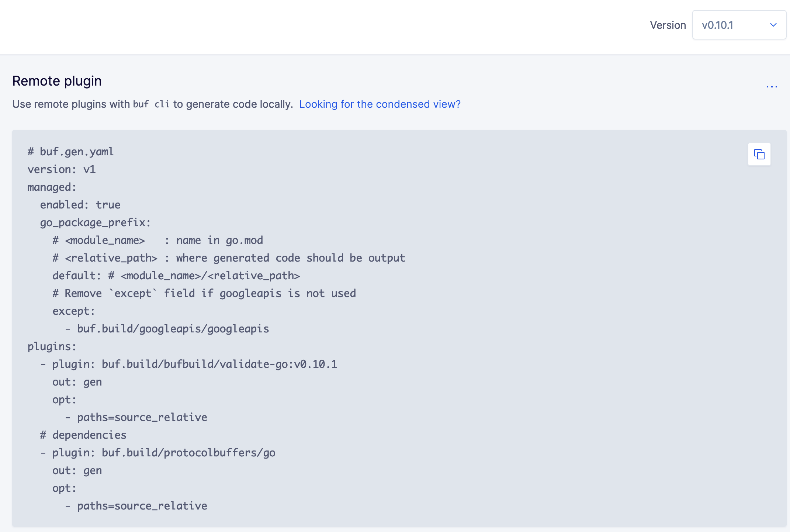The width and height of the screenshot is (790, 532).
Task: Click the 'except:' code line
Action: tap(73, 311)
